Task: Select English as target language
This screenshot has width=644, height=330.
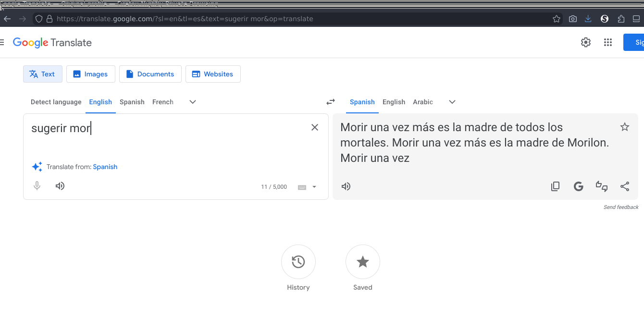Action: point(394,102)
